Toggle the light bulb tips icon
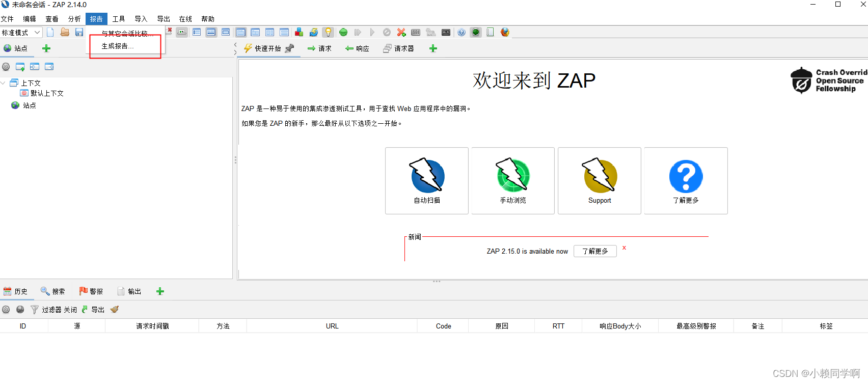868x383 pixels. click(329, 33)
